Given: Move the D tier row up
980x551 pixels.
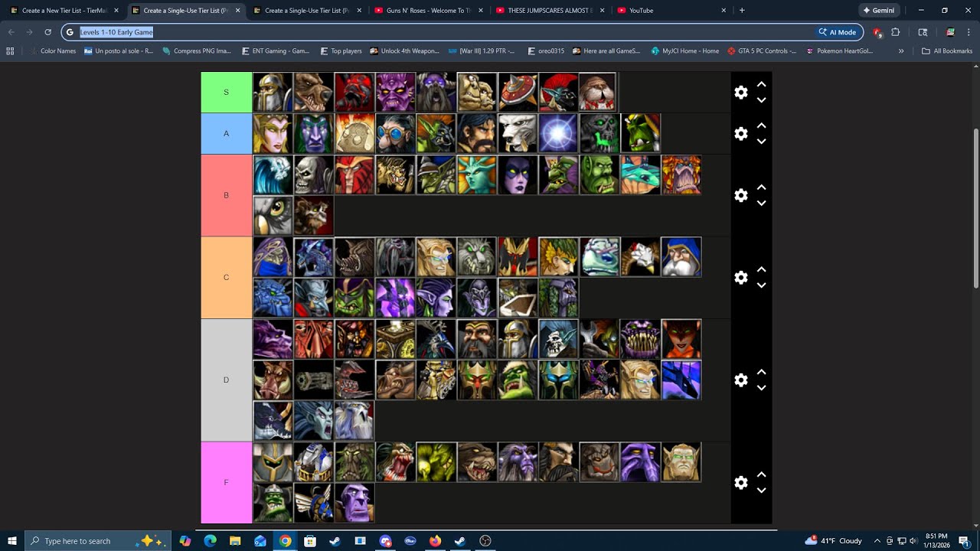Looking at the screenshot, I should 762,372.
